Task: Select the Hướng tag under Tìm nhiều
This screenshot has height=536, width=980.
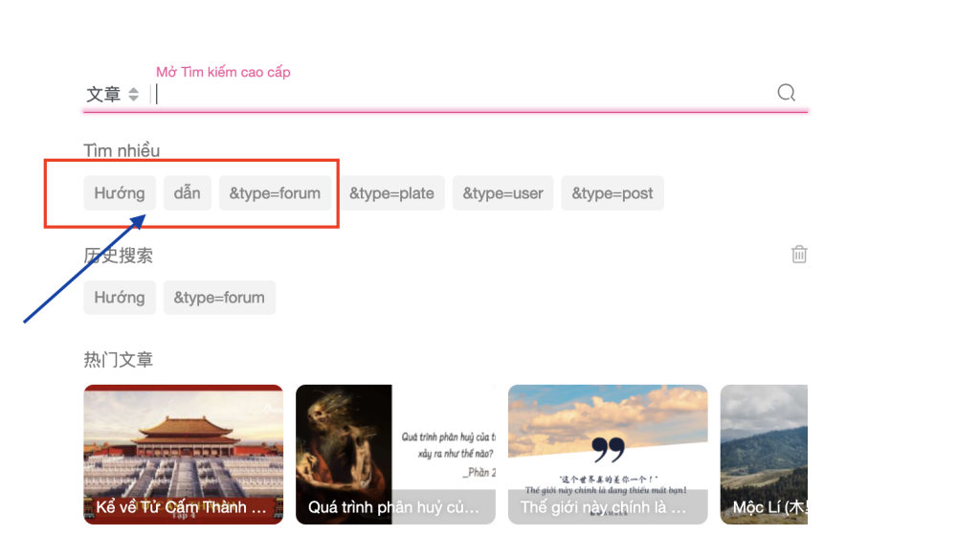Action: click(x=120, y=193)
